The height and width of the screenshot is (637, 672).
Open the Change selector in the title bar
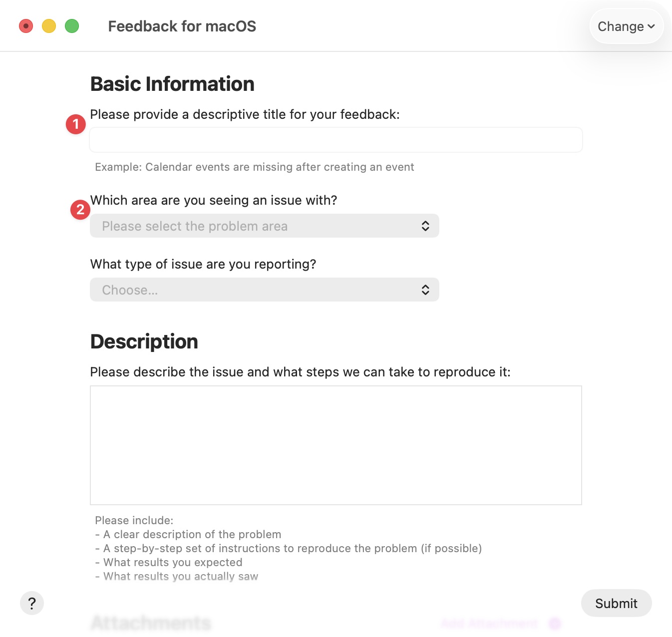[626, 26]
